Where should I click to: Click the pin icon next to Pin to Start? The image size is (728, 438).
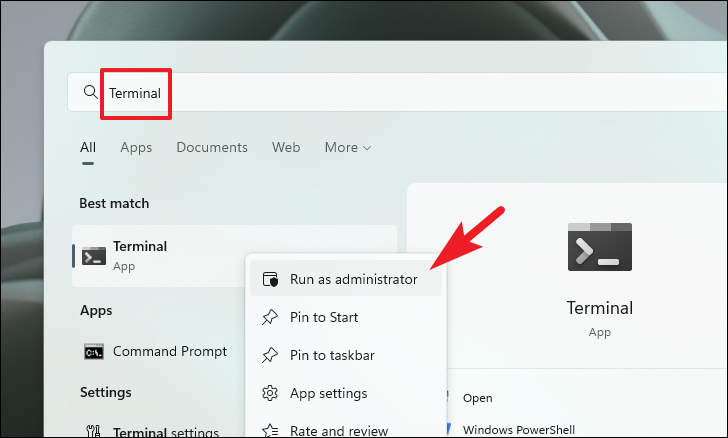click(270, 317)
